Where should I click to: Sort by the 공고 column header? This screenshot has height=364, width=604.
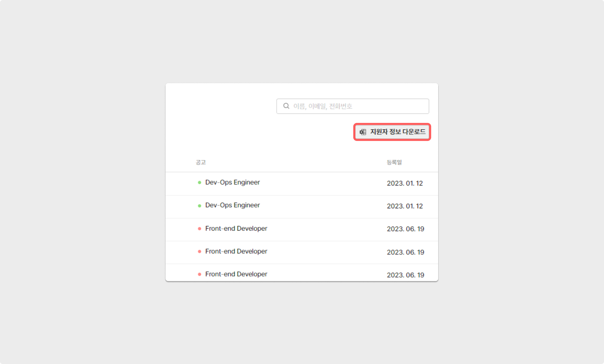[201, 162]
